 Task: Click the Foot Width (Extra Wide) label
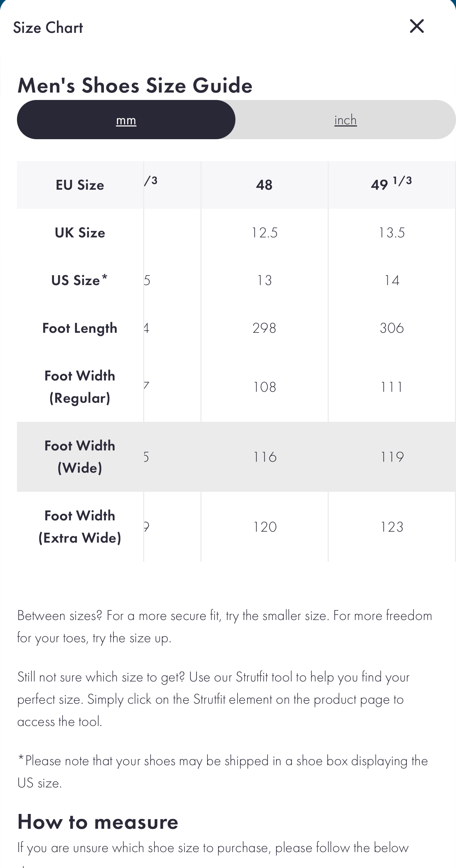pyautogui.click(x=80, y=527)
